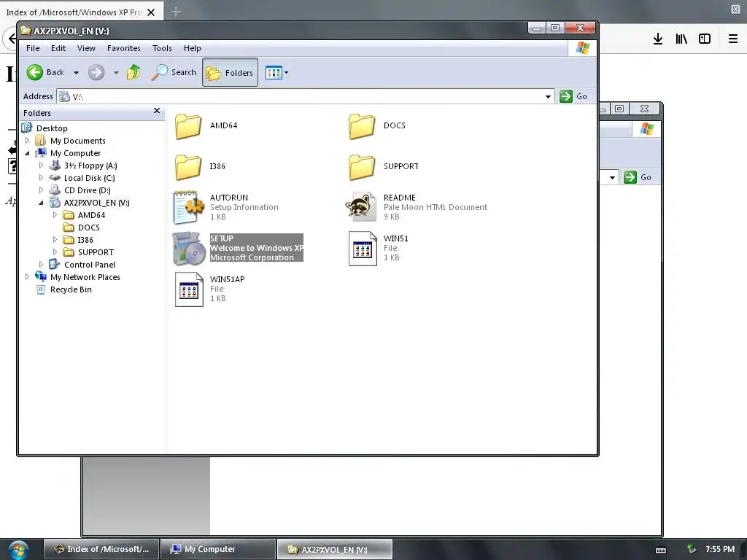Select the AUTORUN Setup Information file icon
This screenshot has height=560, width=747.
(188, 207)
